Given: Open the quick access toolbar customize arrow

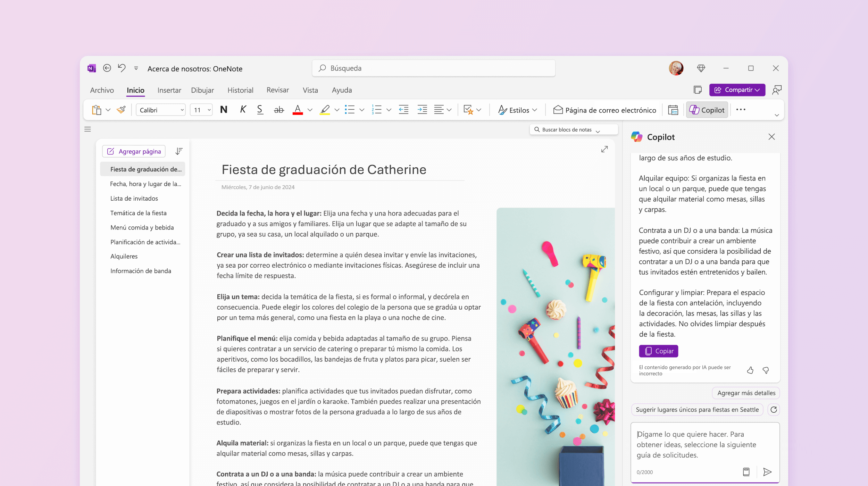Looking at the screenshot, I should tap(136, 68).
